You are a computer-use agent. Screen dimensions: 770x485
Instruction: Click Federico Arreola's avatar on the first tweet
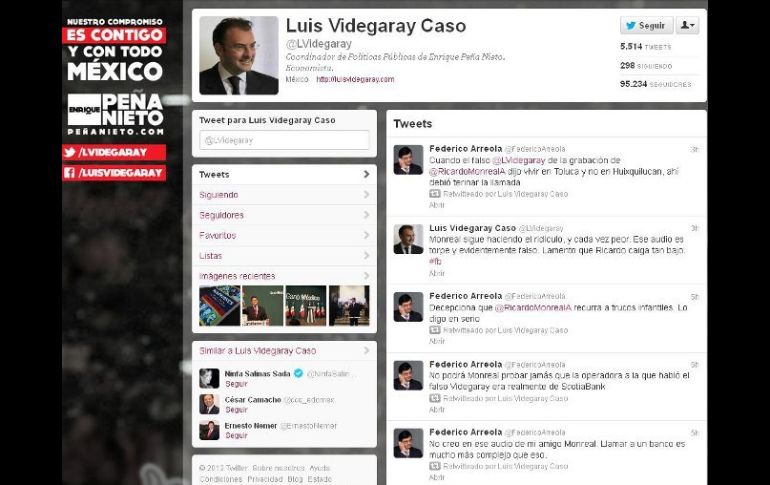point(408,160)
